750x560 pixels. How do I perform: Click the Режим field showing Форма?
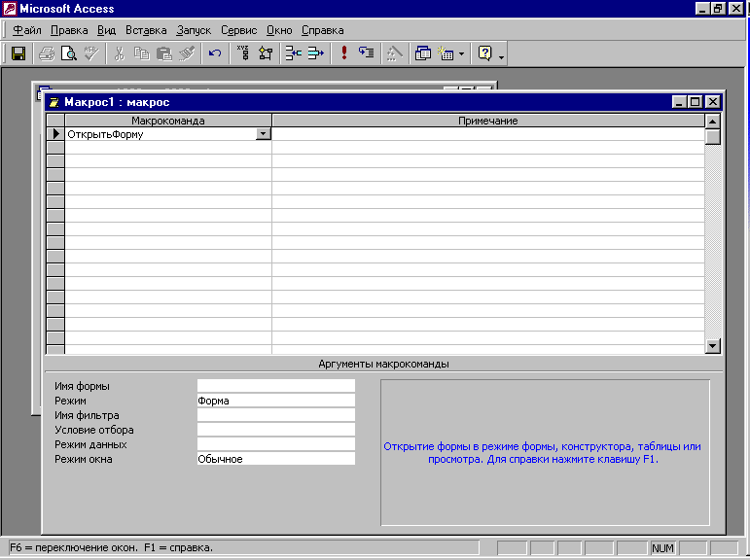pos(276,401)
